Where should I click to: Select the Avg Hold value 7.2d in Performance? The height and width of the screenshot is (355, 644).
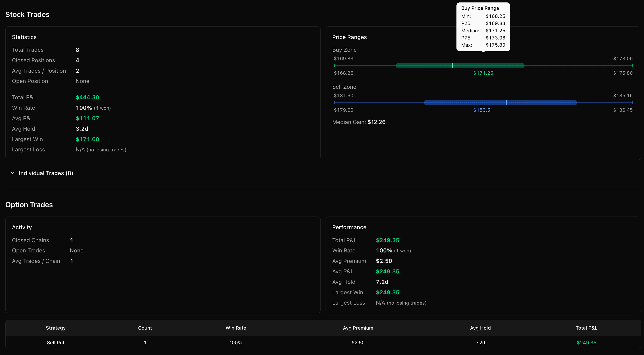click(x=382, y=282)
